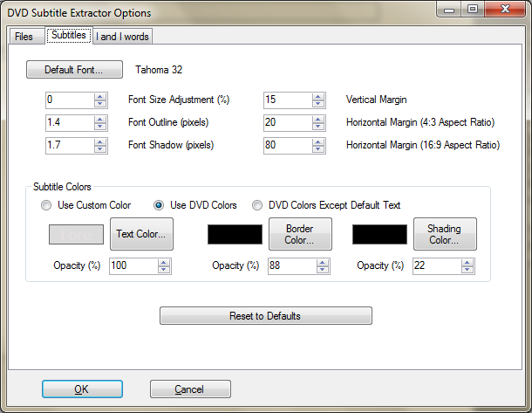The width and height of the screenshot is (532, 413).
Task: Decrease Font Shadow pixels with down arrow
Action: pyautogui.click(x=100, y=149)
